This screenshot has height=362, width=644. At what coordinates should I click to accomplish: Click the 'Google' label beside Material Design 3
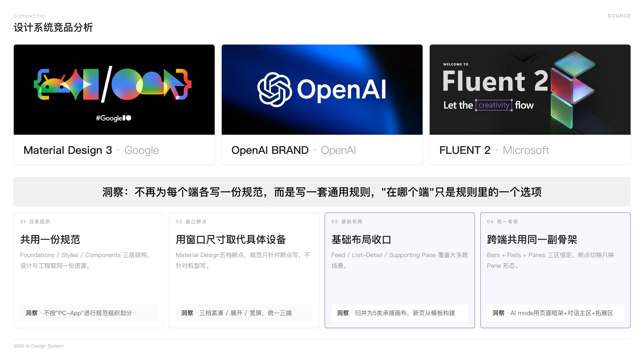(142, 150)
